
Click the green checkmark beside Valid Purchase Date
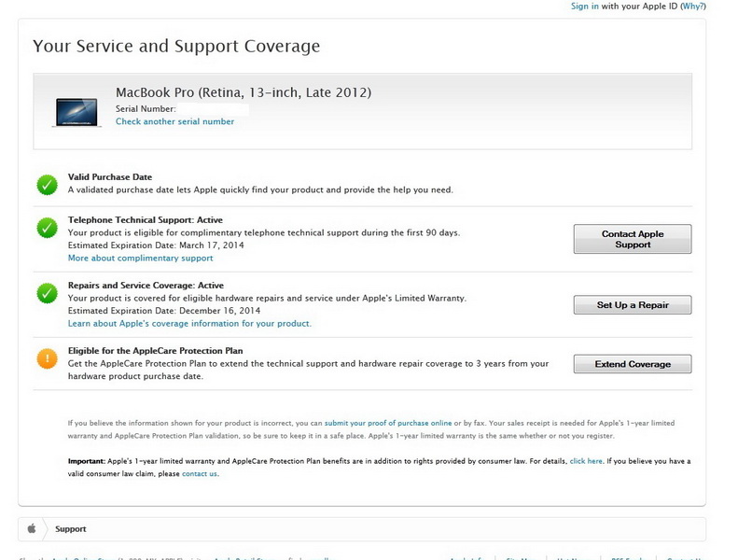(47, 184)
